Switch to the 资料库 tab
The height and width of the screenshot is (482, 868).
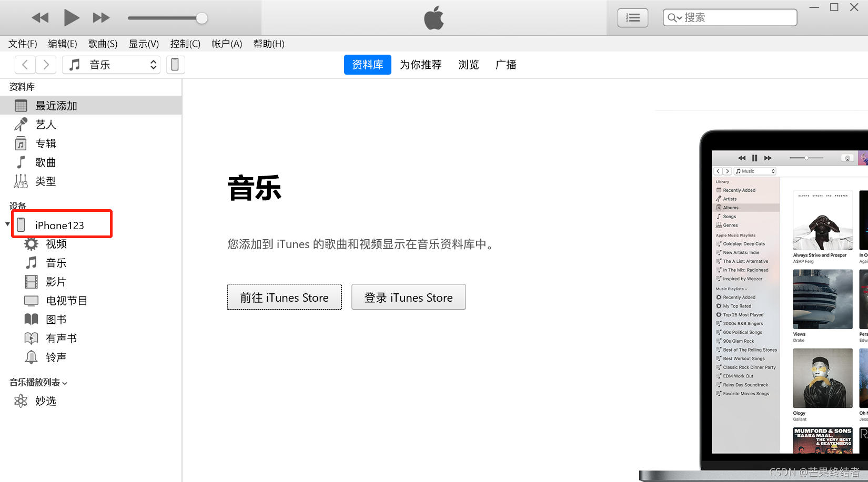[368, 65]
